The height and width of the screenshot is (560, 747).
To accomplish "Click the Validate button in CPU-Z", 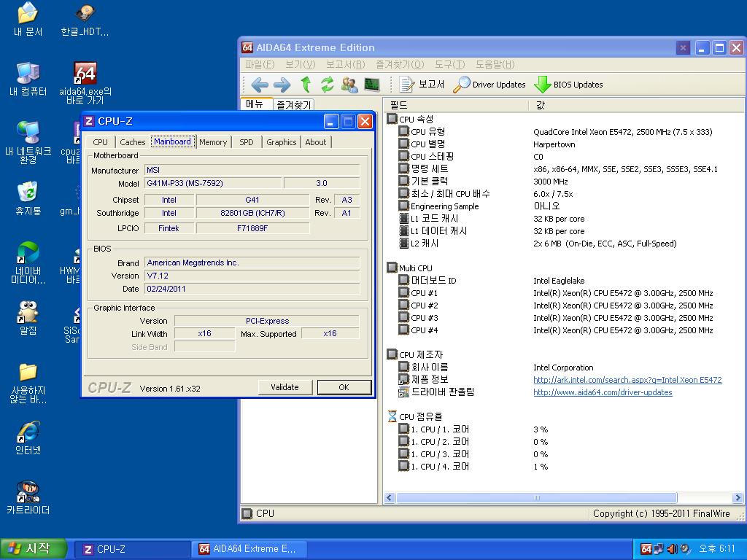I will pyautogui.click(x=285, y=387).
